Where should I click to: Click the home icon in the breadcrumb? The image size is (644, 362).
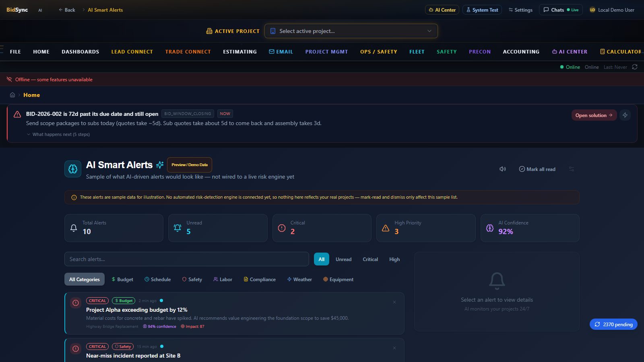point(12,95)
